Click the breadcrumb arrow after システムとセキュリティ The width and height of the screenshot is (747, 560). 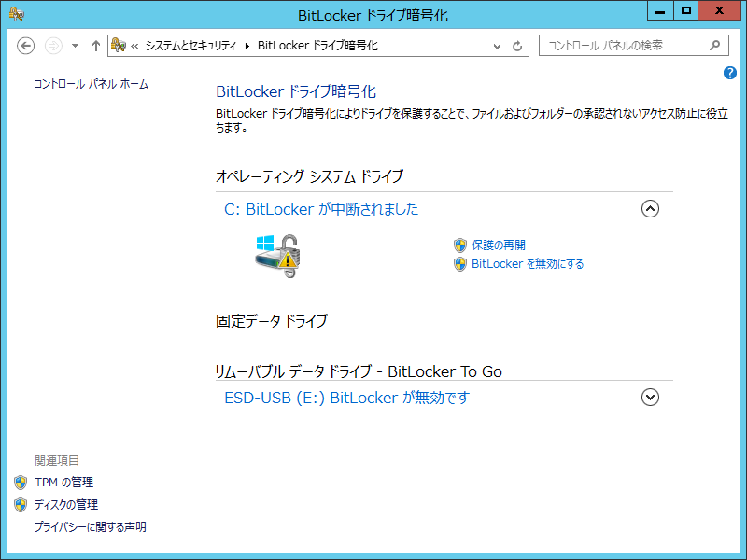tap(247, 46)
